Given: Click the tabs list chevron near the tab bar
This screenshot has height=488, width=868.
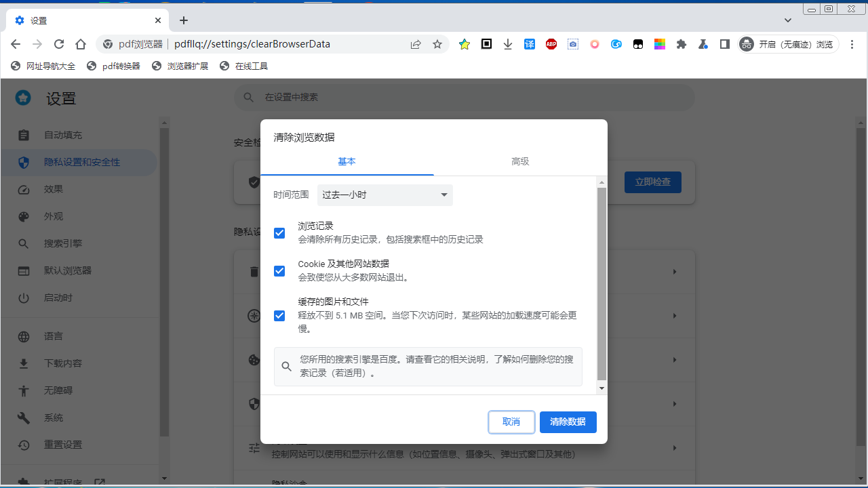Looking at the screenshot, I should tap(788, 20).
